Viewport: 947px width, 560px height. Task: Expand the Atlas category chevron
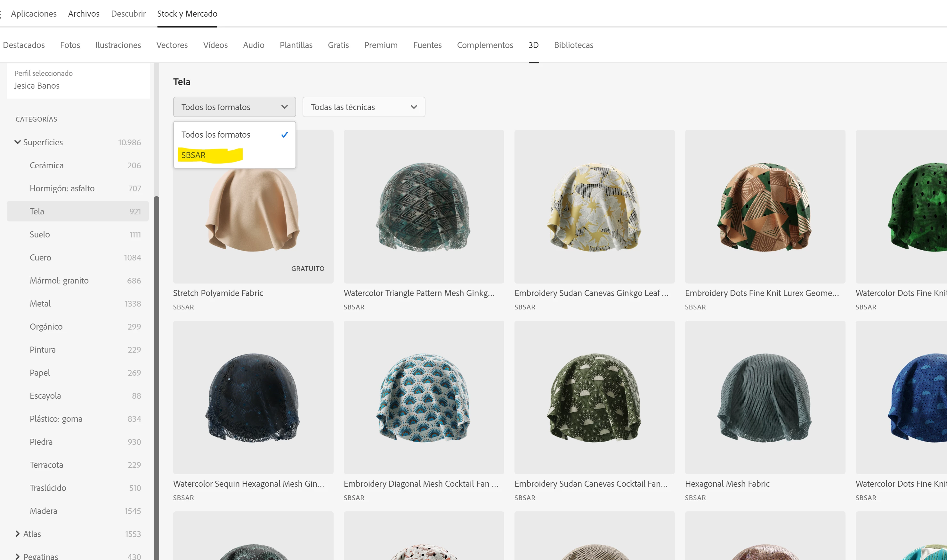click(17, 533)
